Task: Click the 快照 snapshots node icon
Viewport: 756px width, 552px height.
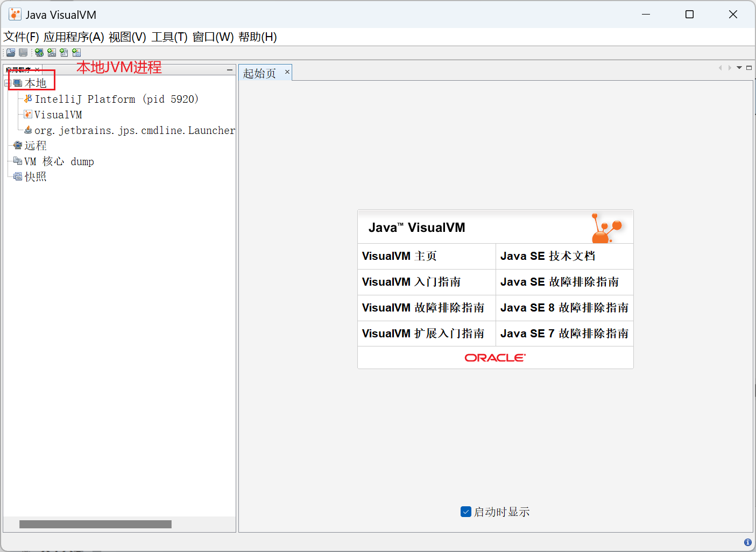Action: click(18, 176)
